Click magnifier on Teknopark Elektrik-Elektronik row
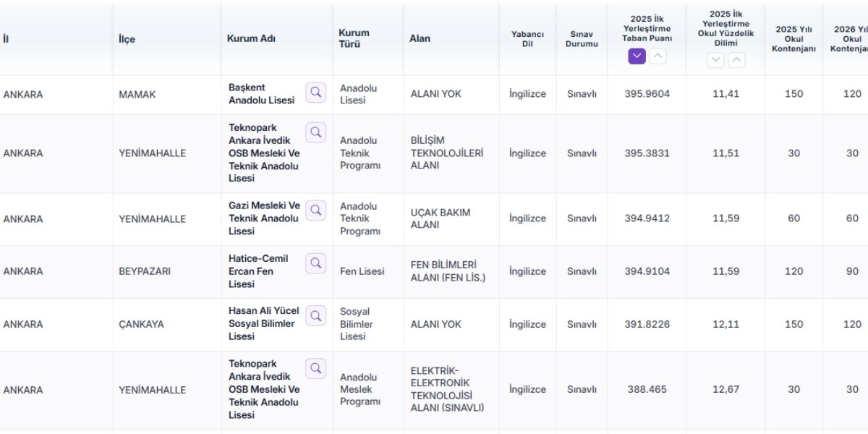The image size is (868, 434). (x=316, y=369)
